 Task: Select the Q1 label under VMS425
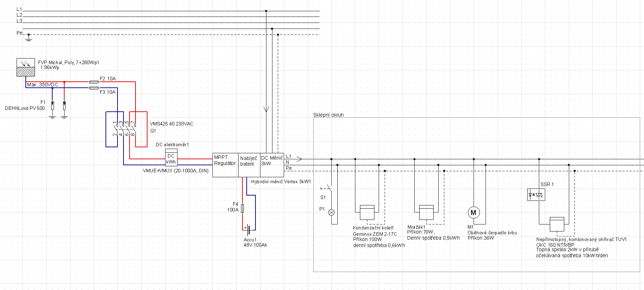tap(153, 131)
